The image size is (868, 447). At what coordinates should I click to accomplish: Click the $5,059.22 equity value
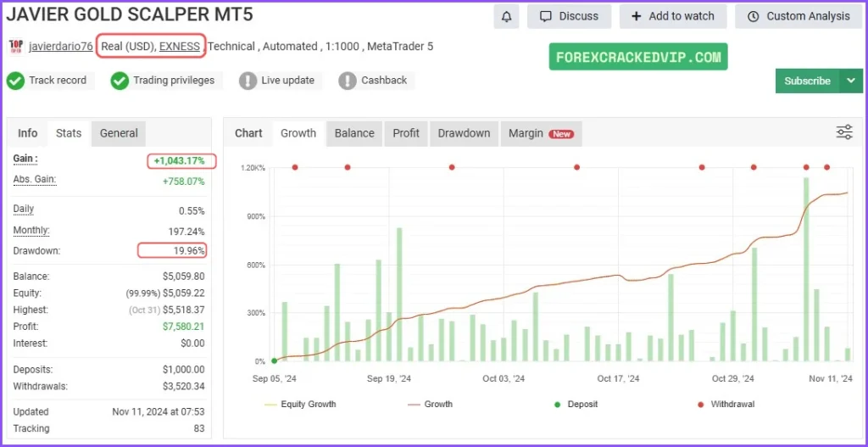183,293
